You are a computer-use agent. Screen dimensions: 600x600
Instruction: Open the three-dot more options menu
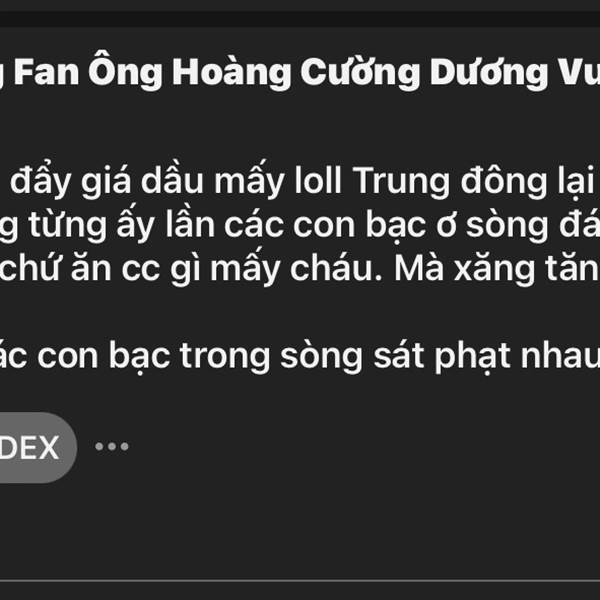coord(112,447)
